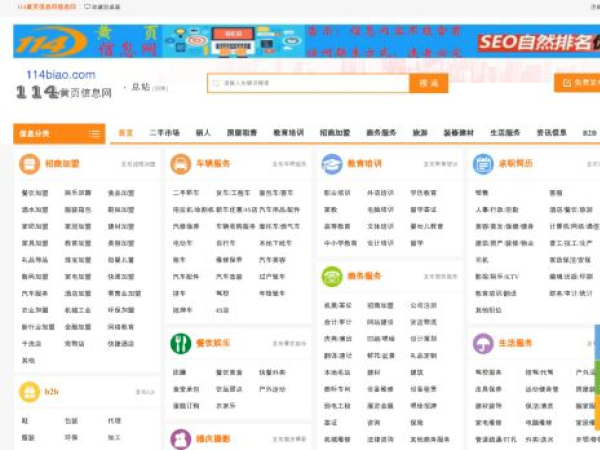Select 会计/审计 under 商务服务
The height and width of the screenshot is (450, 600).
tap(338, 322)
